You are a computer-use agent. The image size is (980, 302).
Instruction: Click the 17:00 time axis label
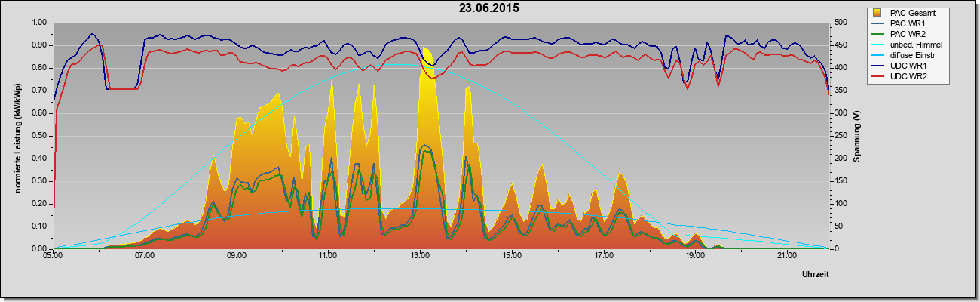click(603, 255)
